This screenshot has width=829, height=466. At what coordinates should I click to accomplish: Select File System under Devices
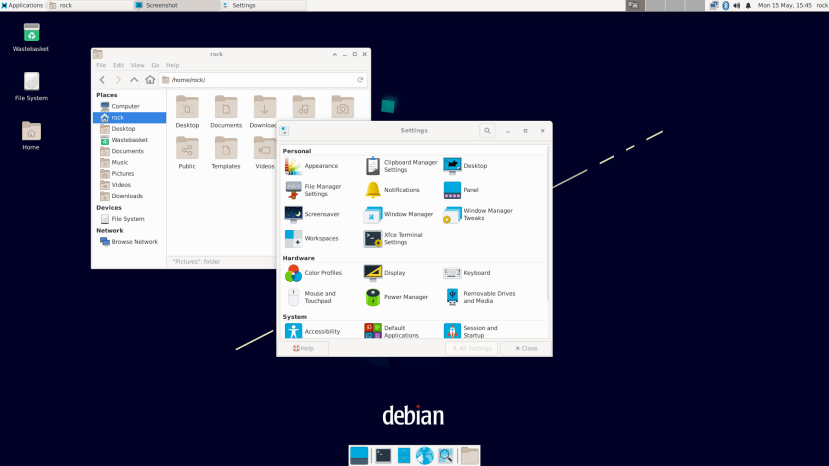(130, 219)
